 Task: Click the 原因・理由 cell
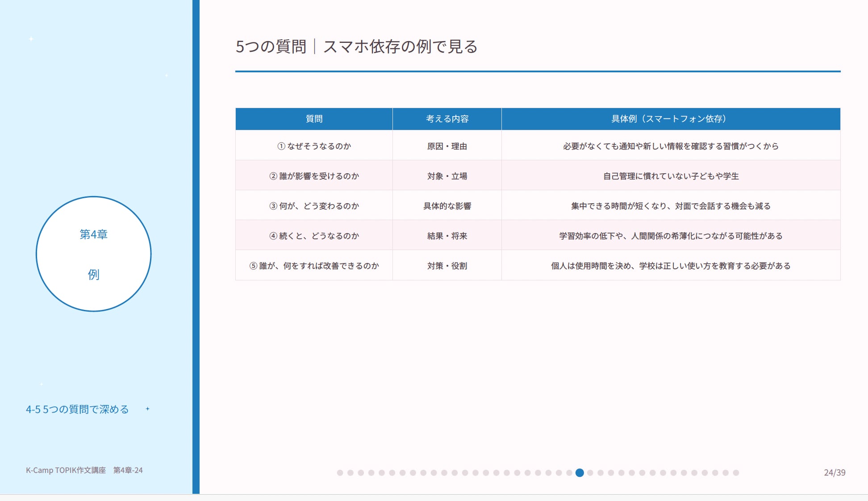(447, 146)
